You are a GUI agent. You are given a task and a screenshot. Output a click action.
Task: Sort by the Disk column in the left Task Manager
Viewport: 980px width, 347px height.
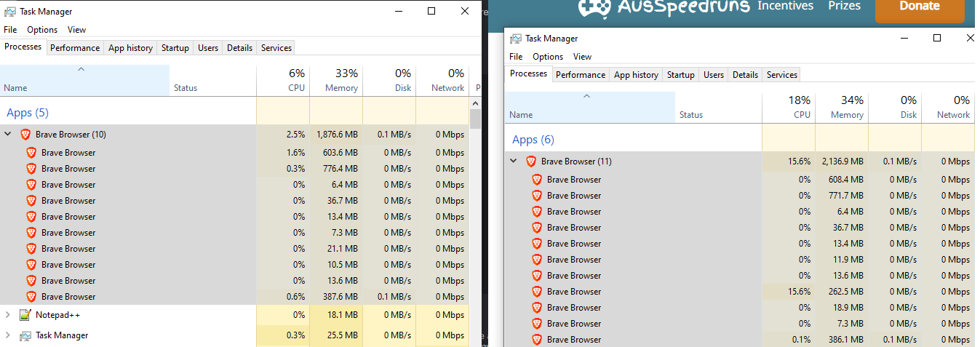pyautogui.click(x=389, y=81)
